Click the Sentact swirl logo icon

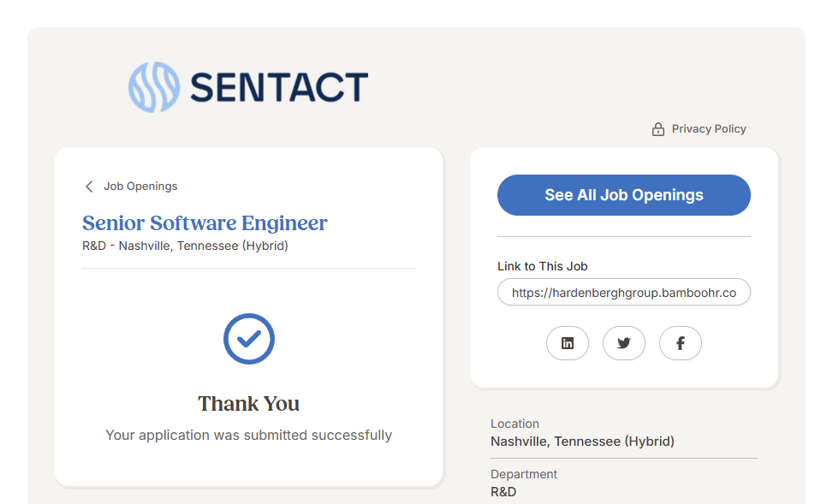point(154,87)
